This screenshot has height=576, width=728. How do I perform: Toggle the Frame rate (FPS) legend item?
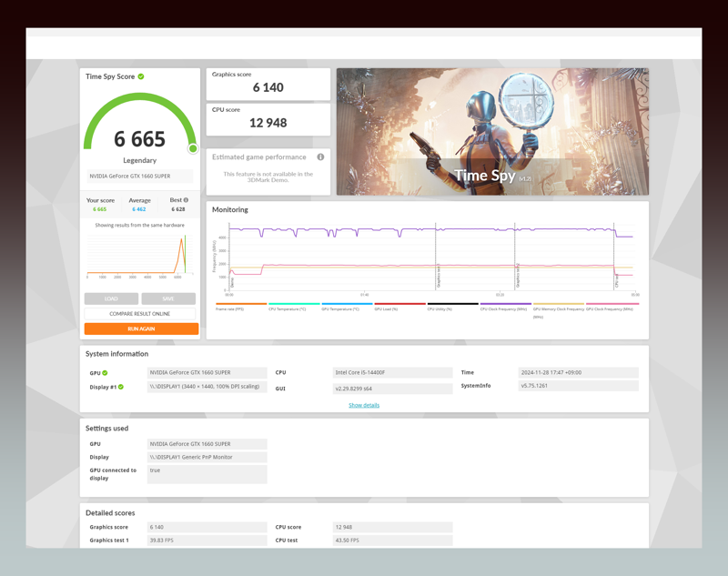(x=241, y=307)
